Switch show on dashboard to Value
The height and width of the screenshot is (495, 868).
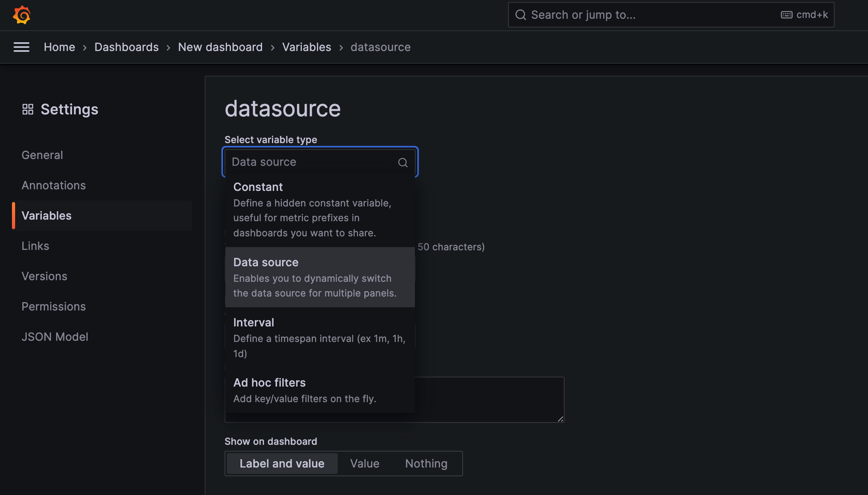(364, 463)
